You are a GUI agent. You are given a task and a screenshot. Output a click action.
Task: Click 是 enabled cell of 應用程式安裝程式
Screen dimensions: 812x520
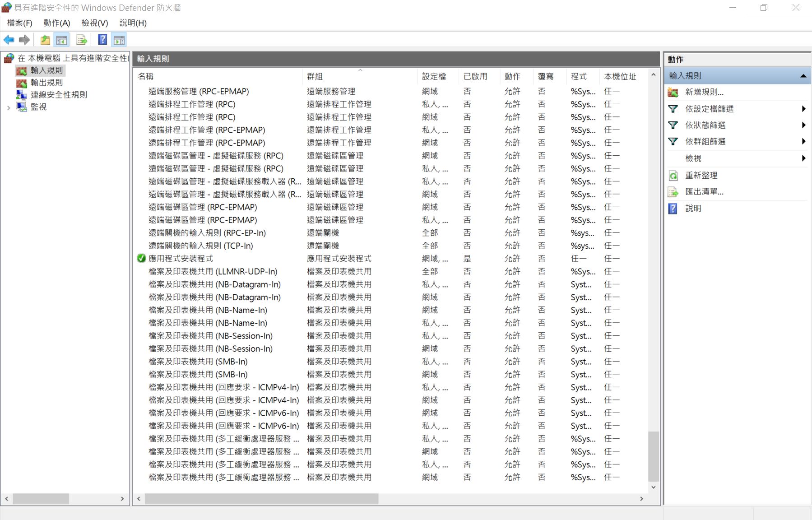(467, 259)
